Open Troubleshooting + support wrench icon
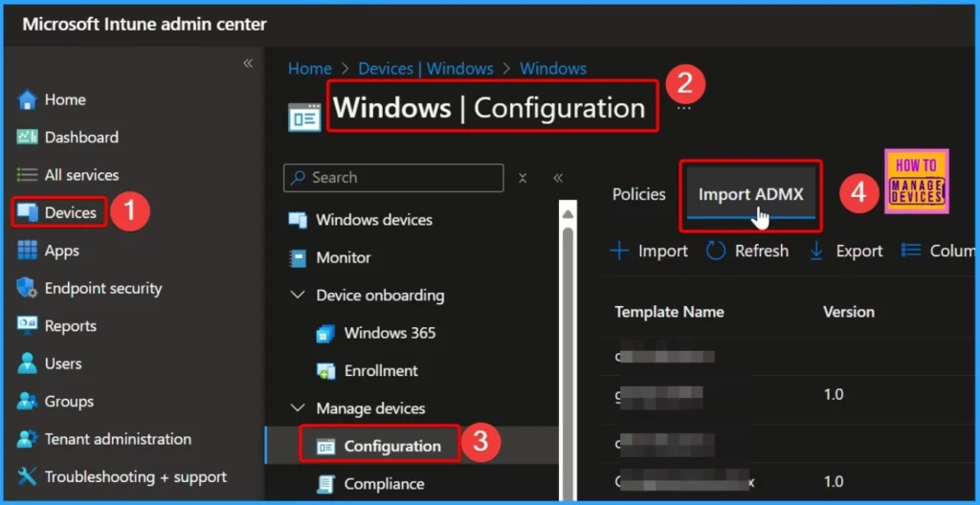 (27, 477)
